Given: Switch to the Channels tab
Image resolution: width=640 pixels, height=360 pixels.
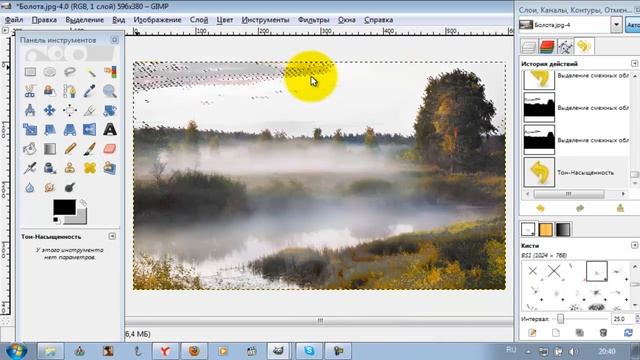Looking at the screenshot, I should [547, 47].
